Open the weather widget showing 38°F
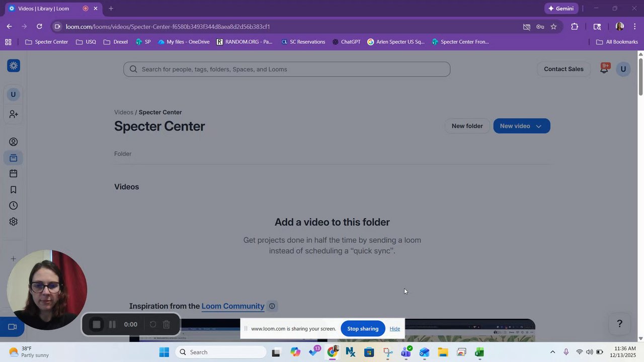 pos(29,352)
